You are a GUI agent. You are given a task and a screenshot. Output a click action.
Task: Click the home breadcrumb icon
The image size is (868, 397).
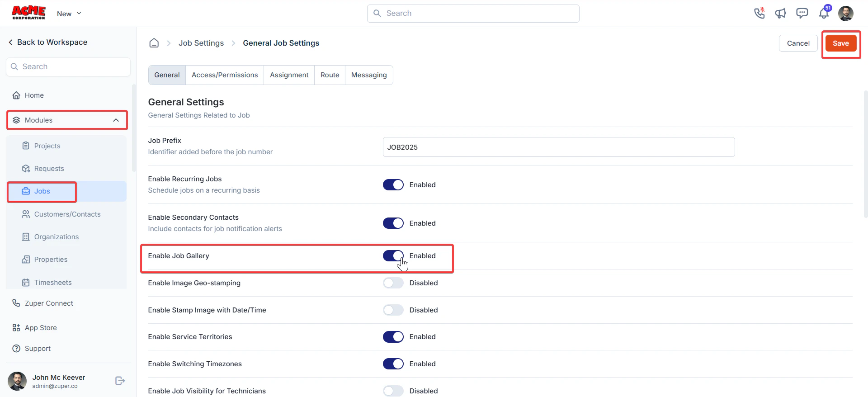tap(154, 43)
